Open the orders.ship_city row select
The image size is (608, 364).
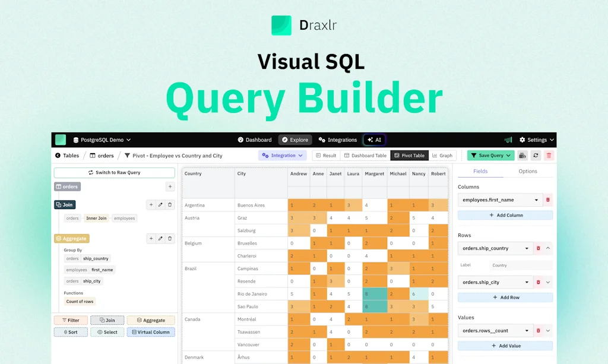tap(495, 282)
